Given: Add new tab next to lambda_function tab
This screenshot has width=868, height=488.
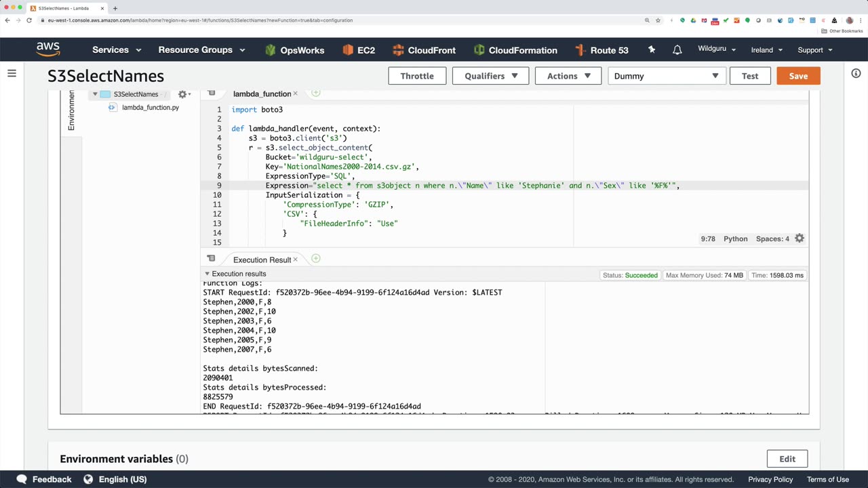Looking at the screenshot, I should pyautogui.click(x=315, y=93).
